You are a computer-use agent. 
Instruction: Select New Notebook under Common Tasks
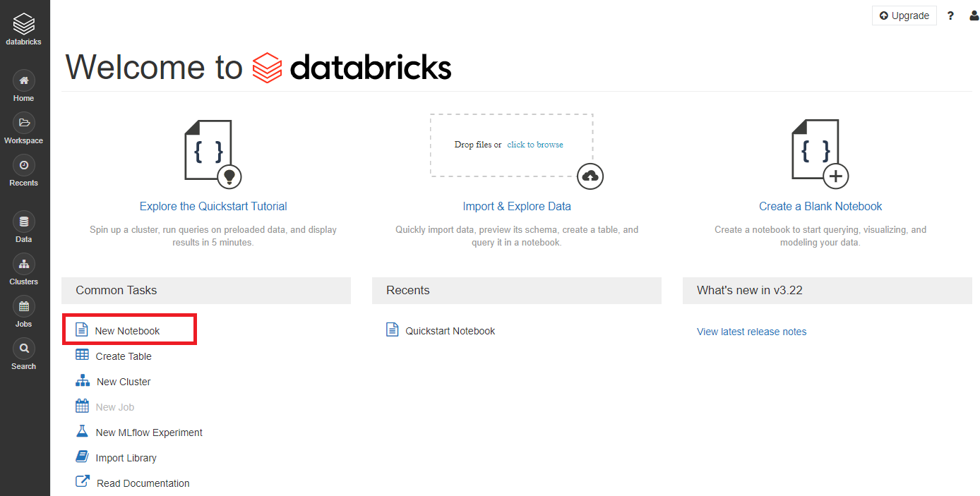[127, 331]
